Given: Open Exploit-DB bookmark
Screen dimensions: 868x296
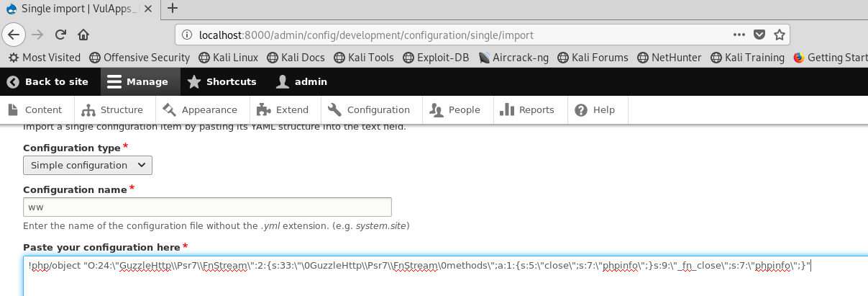Looking at the screenshot, I should (436, 57).
